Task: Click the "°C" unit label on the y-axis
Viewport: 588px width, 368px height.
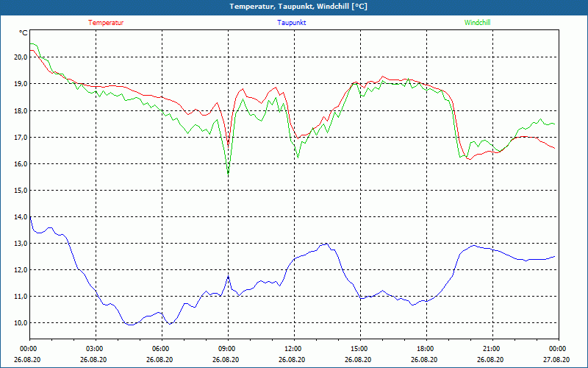Action: (24, 33)
